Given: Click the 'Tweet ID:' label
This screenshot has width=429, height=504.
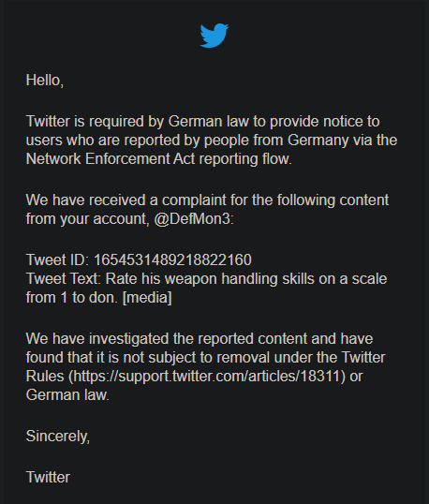Looking at the screenshot, I should click(x=57, y=259).
